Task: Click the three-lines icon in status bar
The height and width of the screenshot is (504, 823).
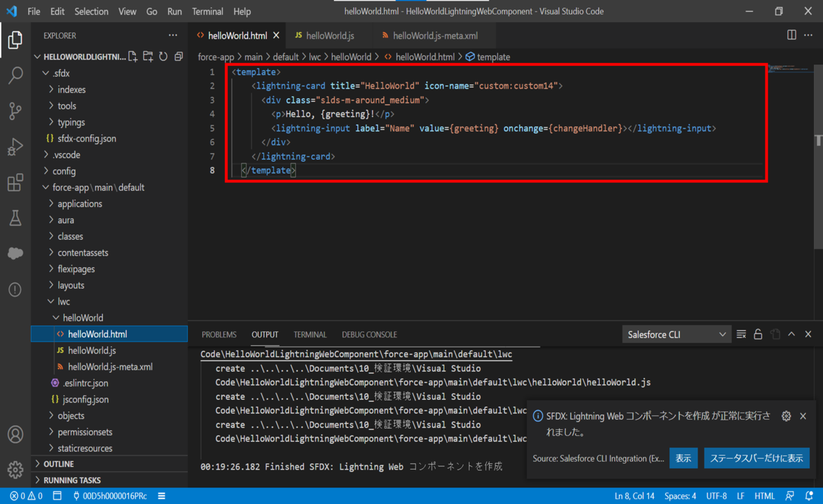Action: pyautogui.click(x=162, y=496)
